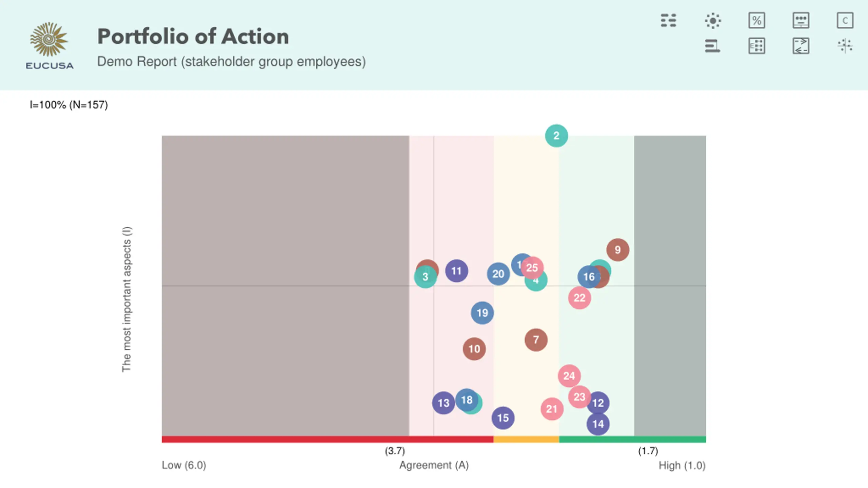Click the dashed list legend icon
Screen dimensions: 868x488
(668, 21)
